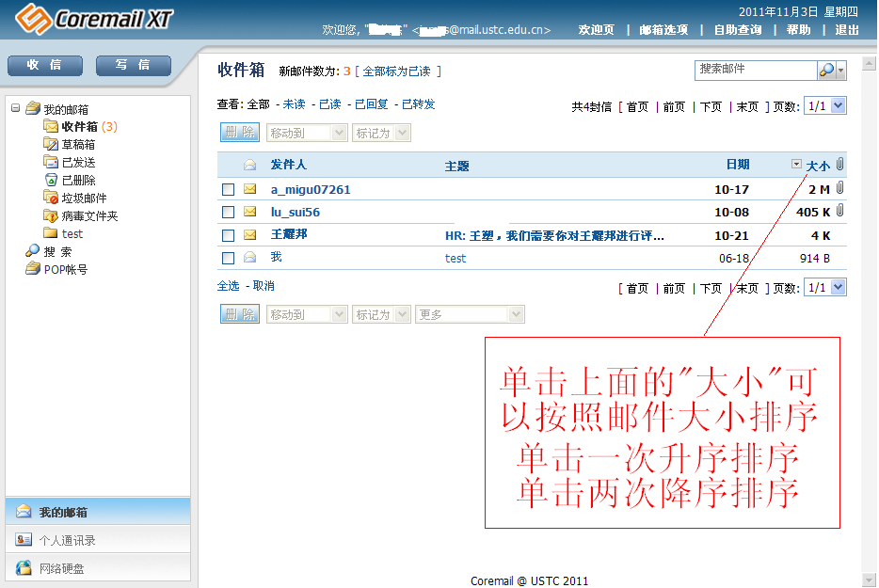Tick the checkbox for a_migu07261 email

point(228,189)
